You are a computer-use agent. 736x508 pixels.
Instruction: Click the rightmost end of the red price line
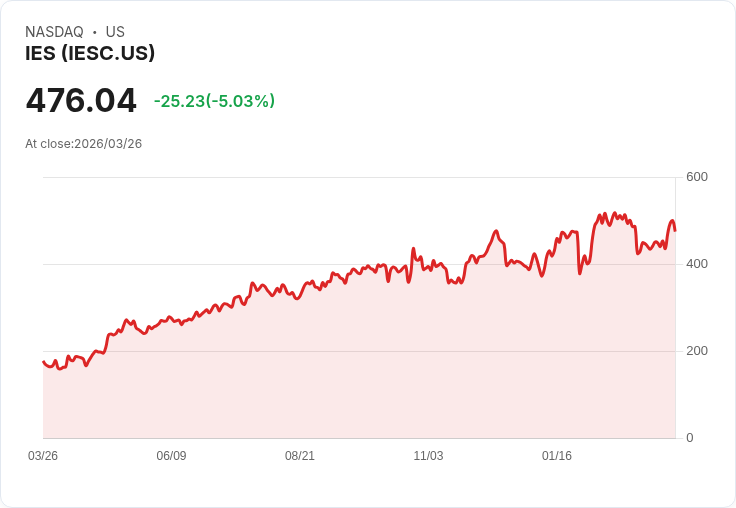(x=675, y=230)
